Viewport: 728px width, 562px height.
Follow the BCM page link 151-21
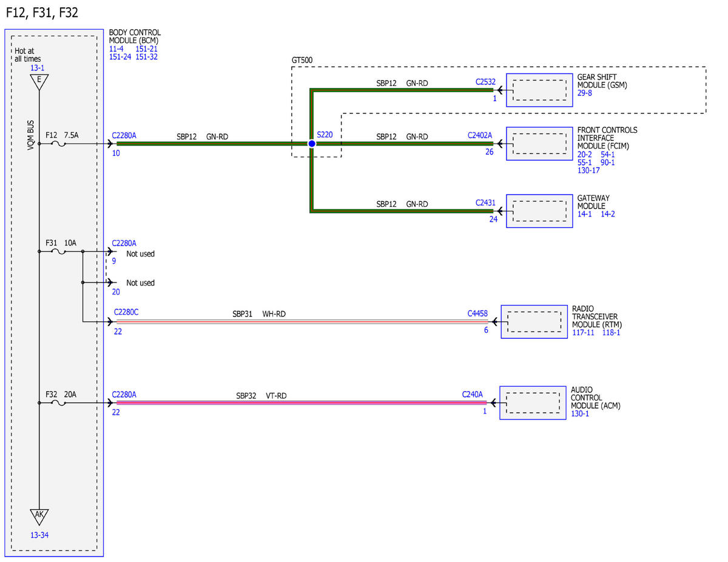point(147,49)
